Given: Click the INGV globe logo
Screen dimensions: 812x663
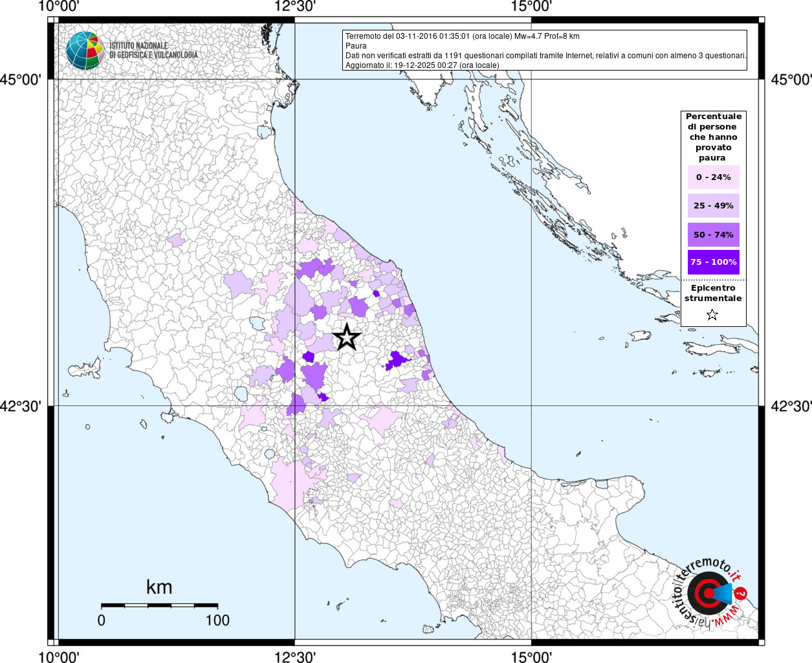Looking at the screenshot, I should coord(85,51).
